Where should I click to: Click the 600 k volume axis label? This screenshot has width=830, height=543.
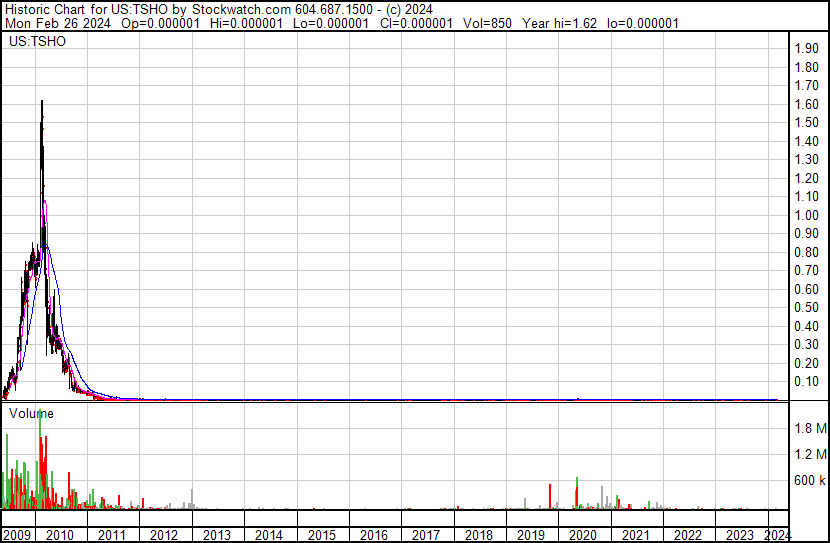click(x=810, y=480)
